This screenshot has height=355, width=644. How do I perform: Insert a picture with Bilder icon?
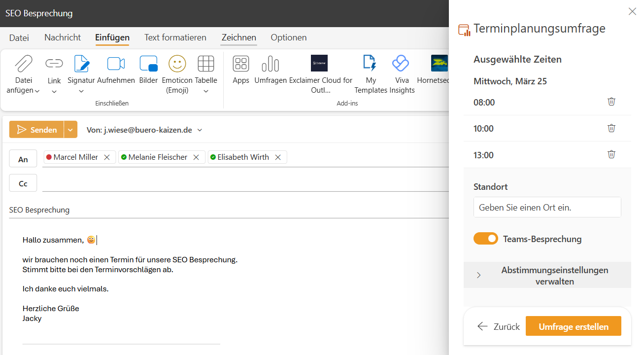(148, 64)
